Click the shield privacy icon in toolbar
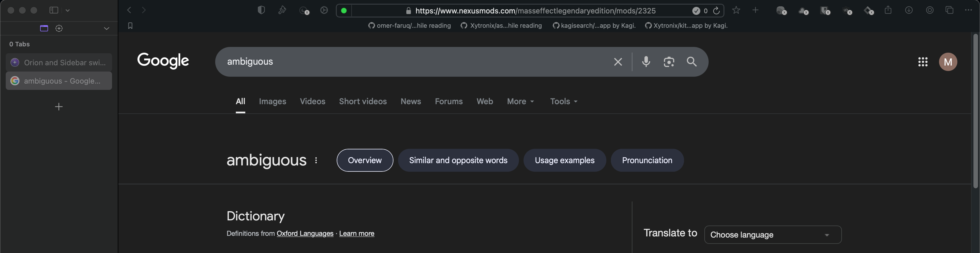Image resolution: width=980 pixels, height=253 pixels. click(261, 10)
